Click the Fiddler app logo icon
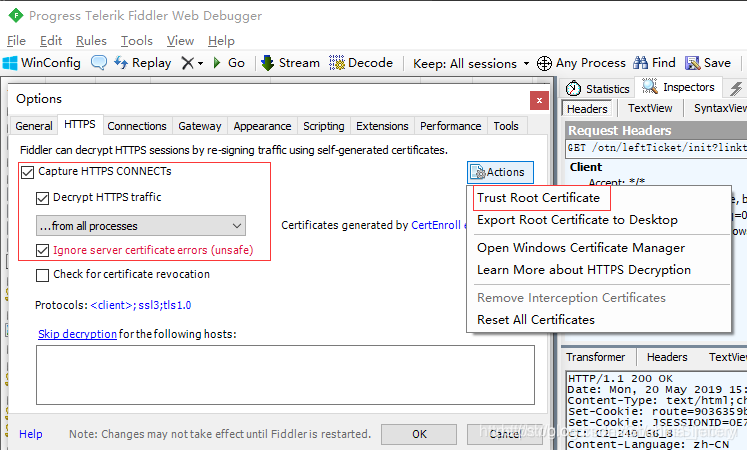This screenshot has width=747, height=450. tap(16, 16)
